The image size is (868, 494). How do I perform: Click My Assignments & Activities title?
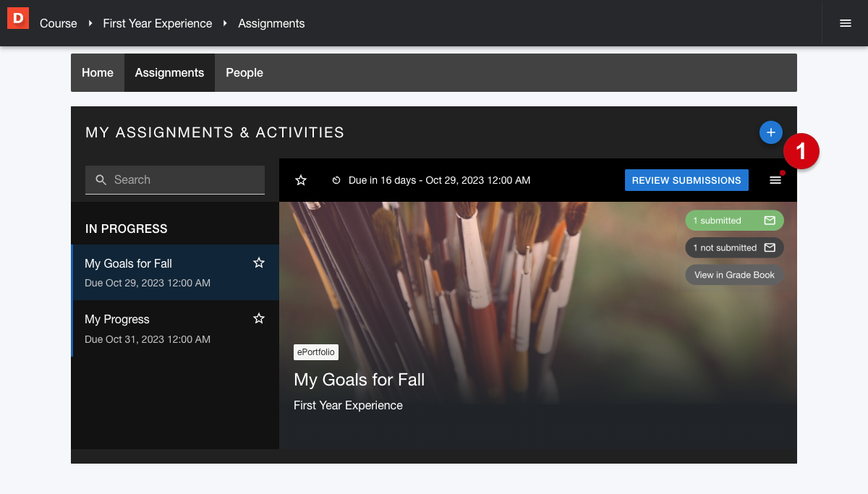tap(215, 132)
